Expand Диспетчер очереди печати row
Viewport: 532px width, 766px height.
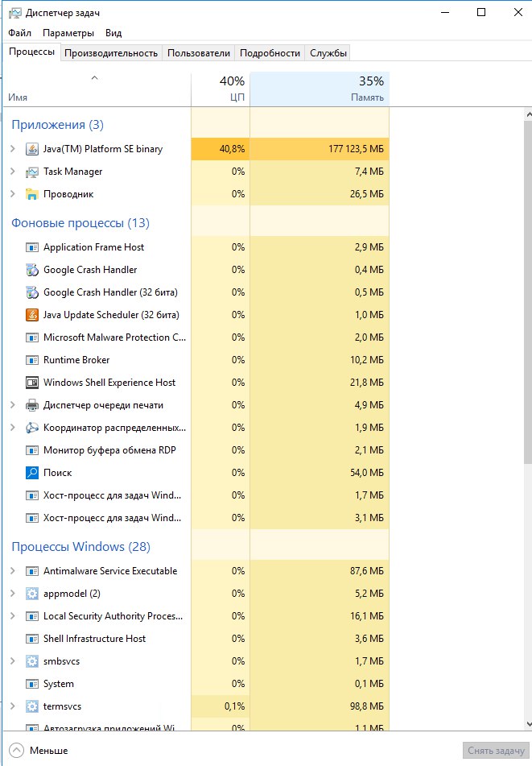click(x=13, y=404)
